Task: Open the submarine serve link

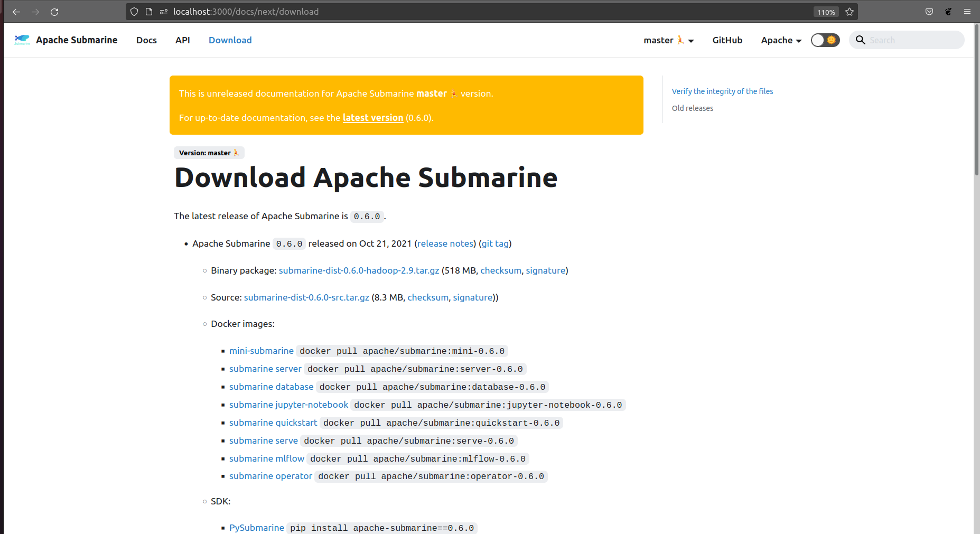Action: 264,441
